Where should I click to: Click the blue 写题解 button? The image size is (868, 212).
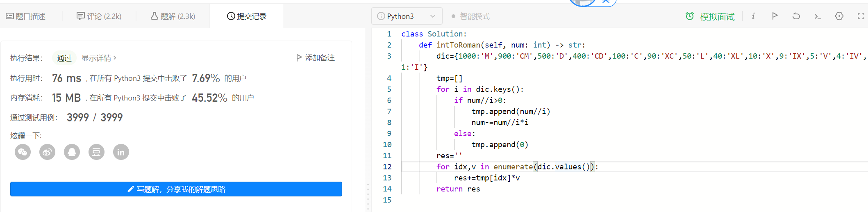coord(176,189)
